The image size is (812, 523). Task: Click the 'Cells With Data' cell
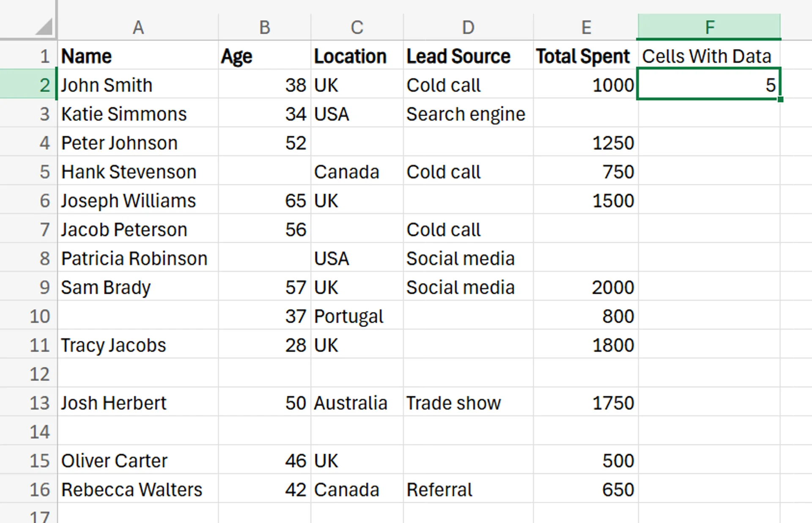709,55
